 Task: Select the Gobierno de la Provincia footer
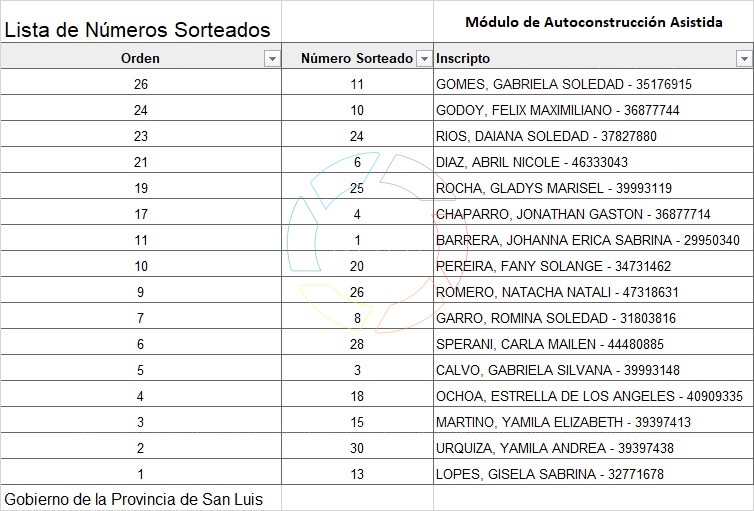point(134,498)
